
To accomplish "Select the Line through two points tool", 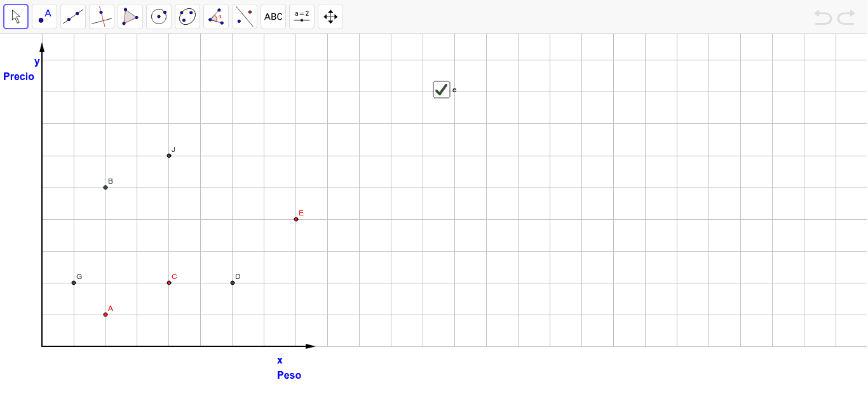I will click(73, 17).
